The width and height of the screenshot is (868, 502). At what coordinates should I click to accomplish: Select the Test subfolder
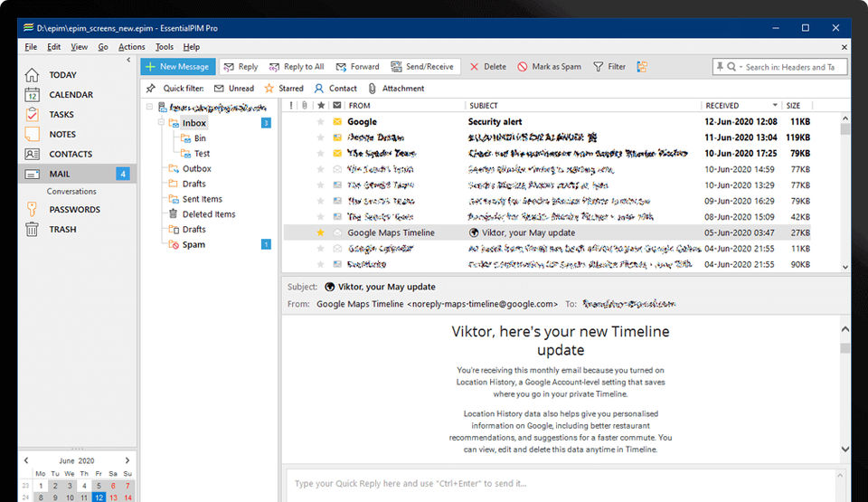pos(202,154)
